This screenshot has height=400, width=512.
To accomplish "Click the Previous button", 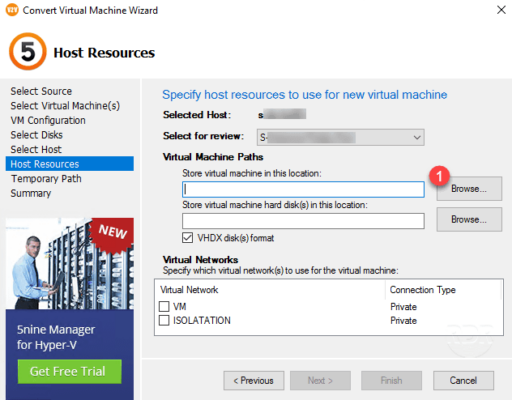I will coord(254,380).
